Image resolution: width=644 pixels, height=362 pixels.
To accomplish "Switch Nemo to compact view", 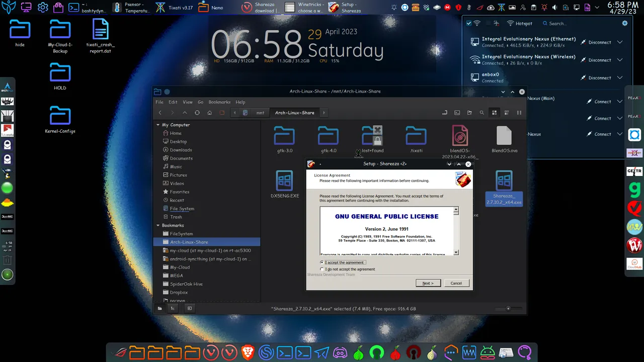I will (x=519, y=113).
